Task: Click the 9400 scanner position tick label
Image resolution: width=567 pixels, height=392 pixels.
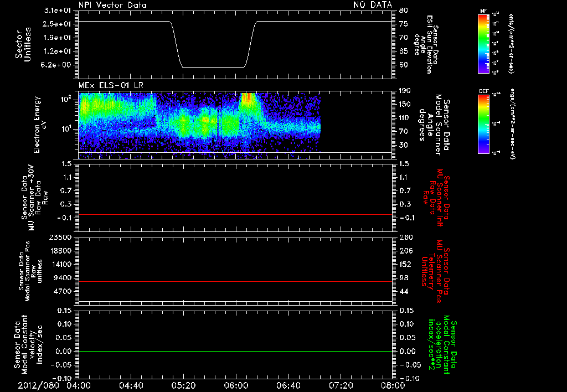Action: coord(63,278)
